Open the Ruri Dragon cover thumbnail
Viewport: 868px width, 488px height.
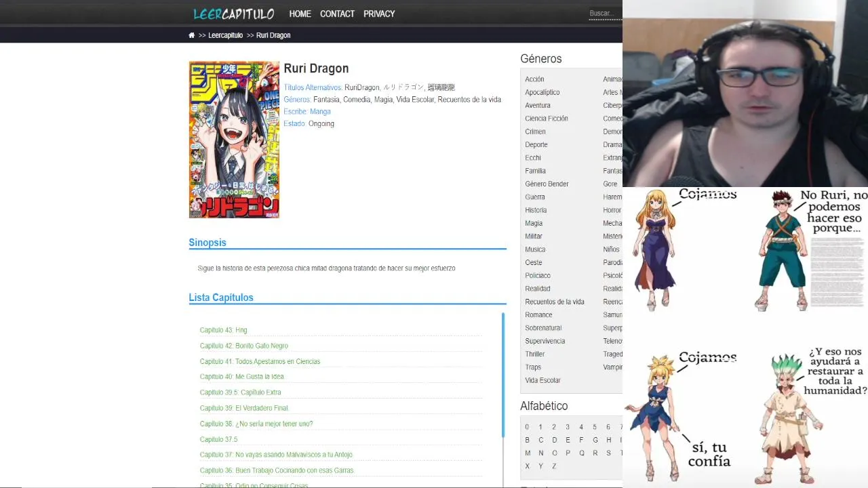tap(234, 140)
